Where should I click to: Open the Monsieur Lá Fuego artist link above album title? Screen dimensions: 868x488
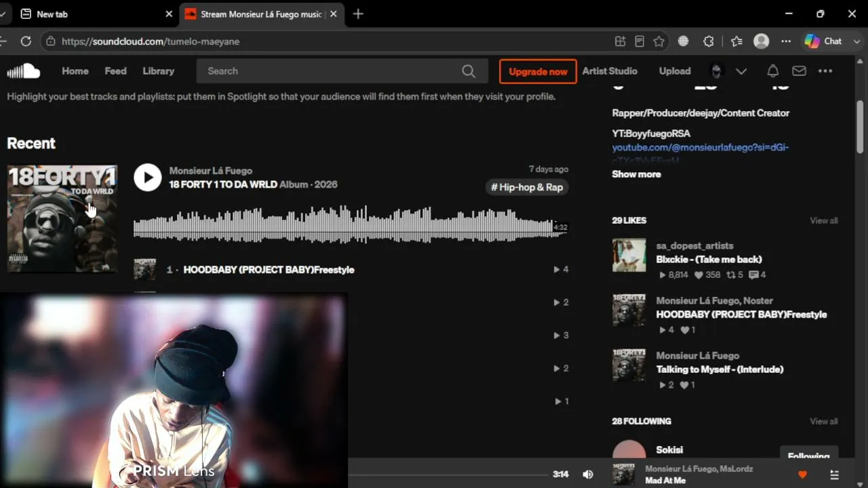[211, 171]
